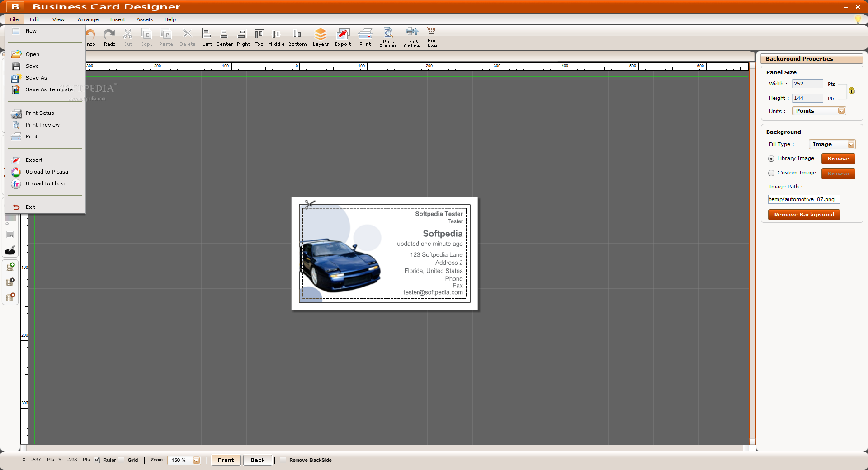The width and height of the screenshot is (868, 470).
Task: Align objects to Top
Action: [x=259, y=38]
